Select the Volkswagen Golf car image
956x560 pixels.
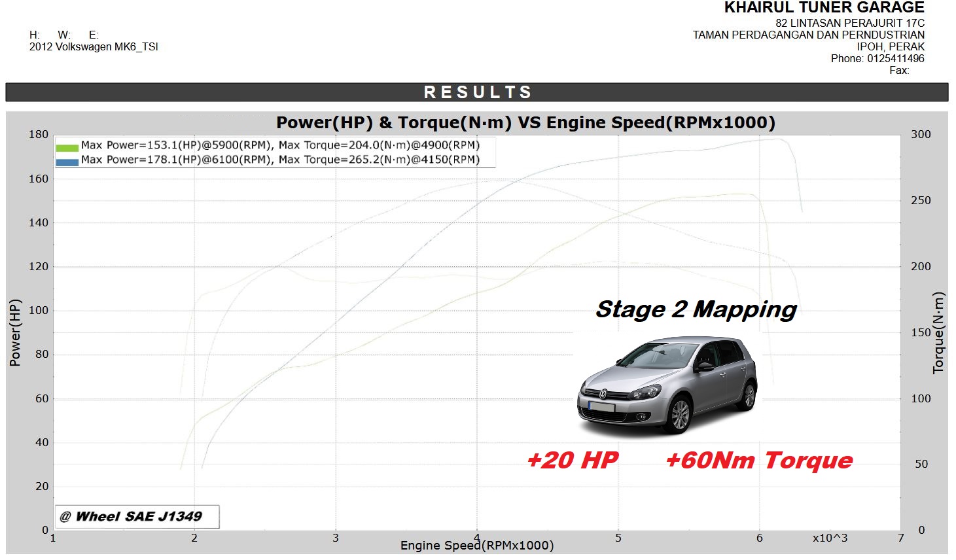click(667, 386)
